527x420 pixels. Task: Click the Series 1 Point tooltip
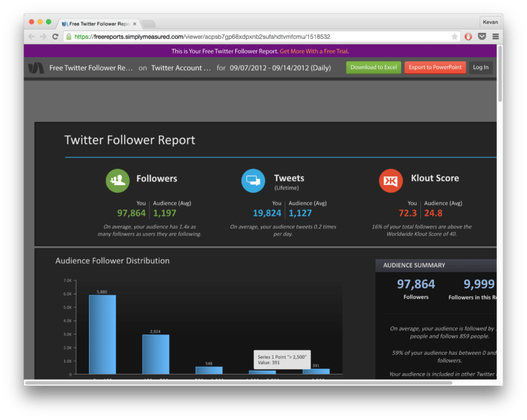tap(282, 360)
